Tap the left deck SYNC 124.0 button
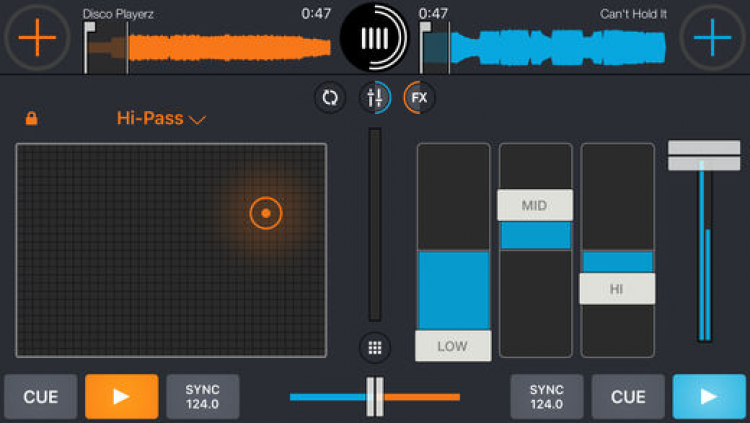This screenshot has height=423, width=750. (x=203, y=397)
